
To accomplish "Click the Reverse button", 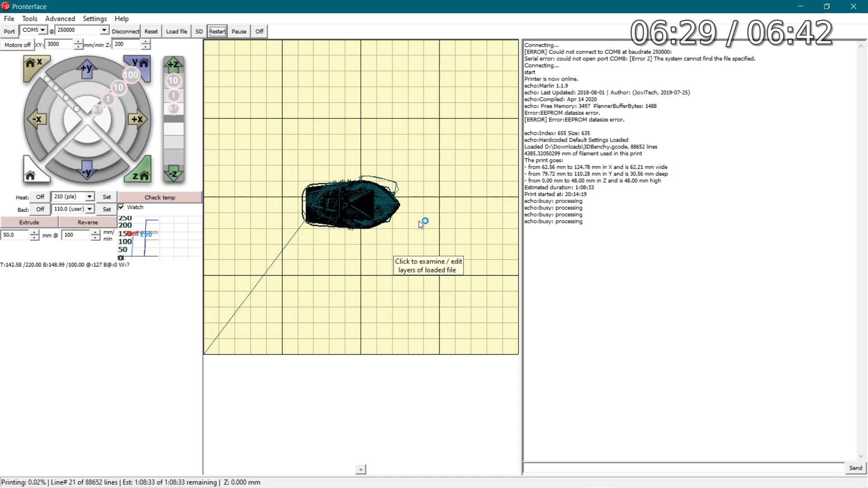I will click(88, 222).
